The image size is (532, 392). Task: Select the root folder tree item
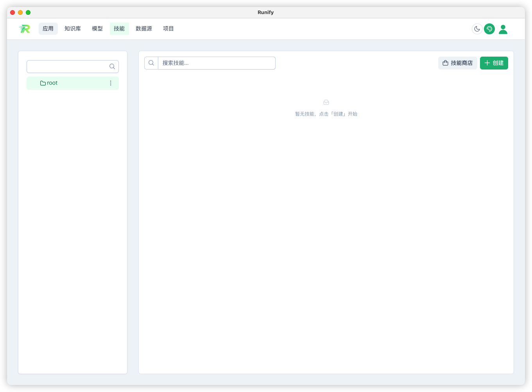(73, 83)
